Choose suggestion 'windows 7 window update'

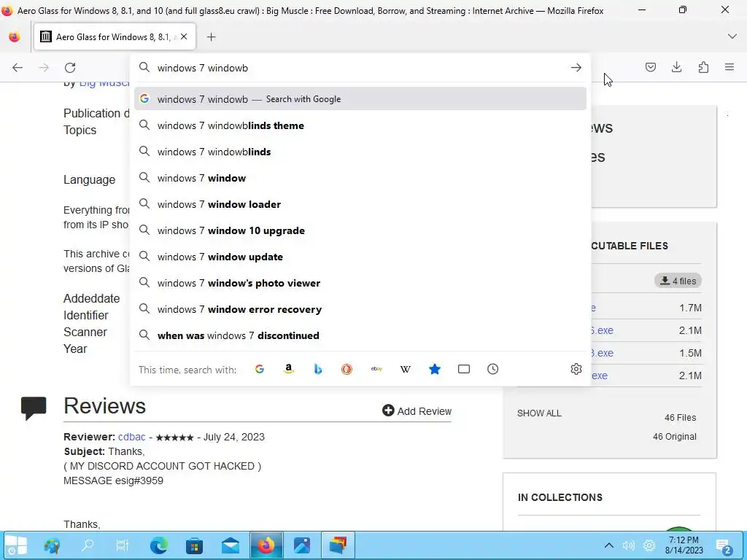click(x=360, y=257)
